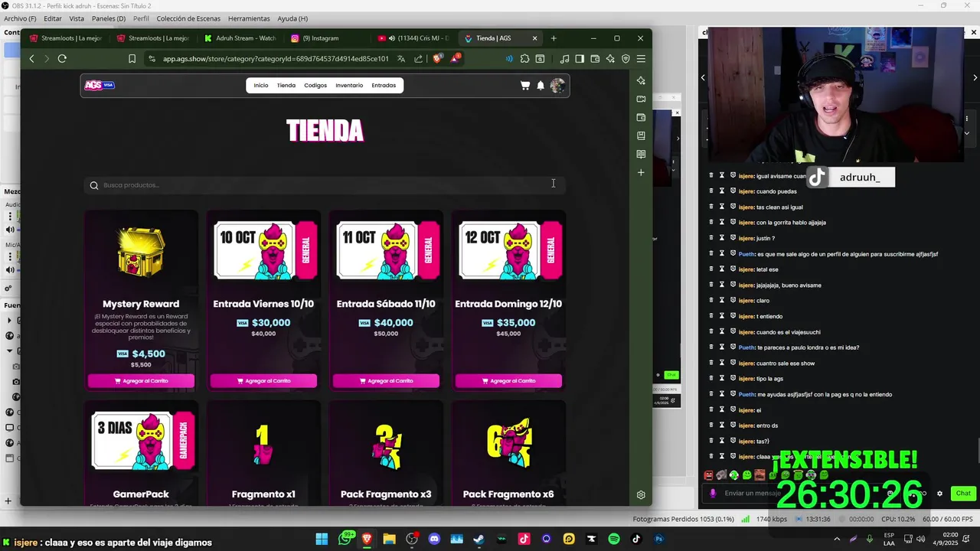Open Leo AI sparkle icon in toolbar
The image size is (980, 551).
(610, 59)
